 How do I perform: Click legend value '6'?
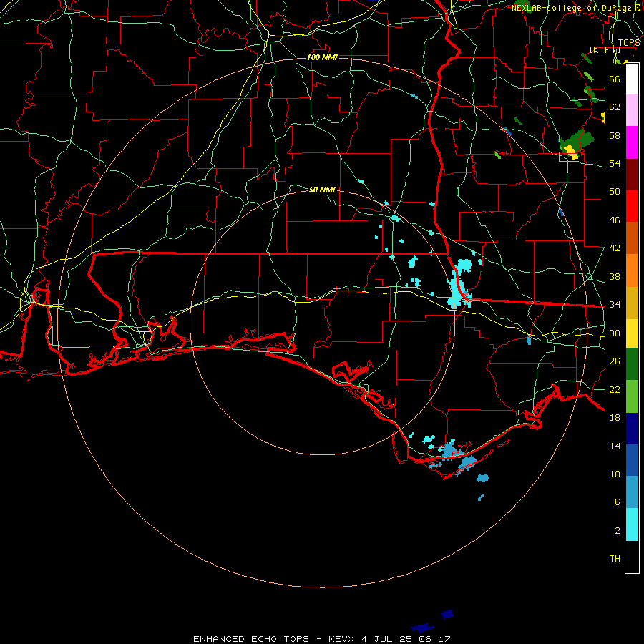618,502
